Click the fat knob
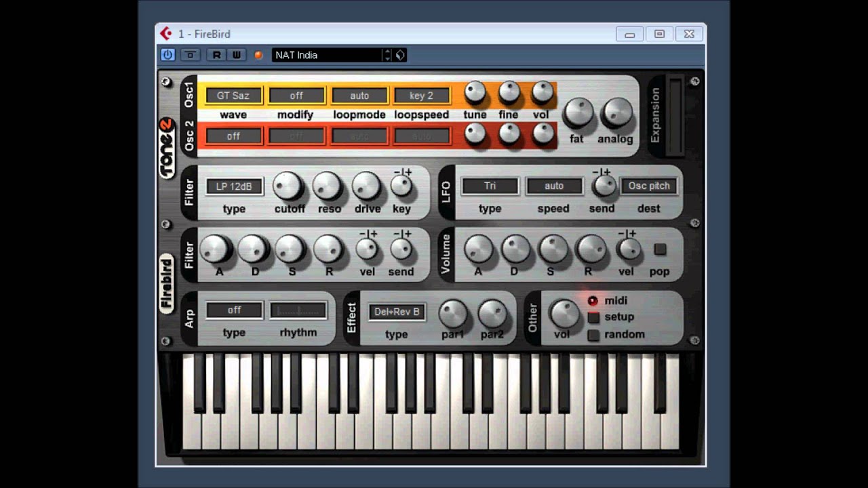Viewport: 868px width, 488px height. click(x=578, y=113)
